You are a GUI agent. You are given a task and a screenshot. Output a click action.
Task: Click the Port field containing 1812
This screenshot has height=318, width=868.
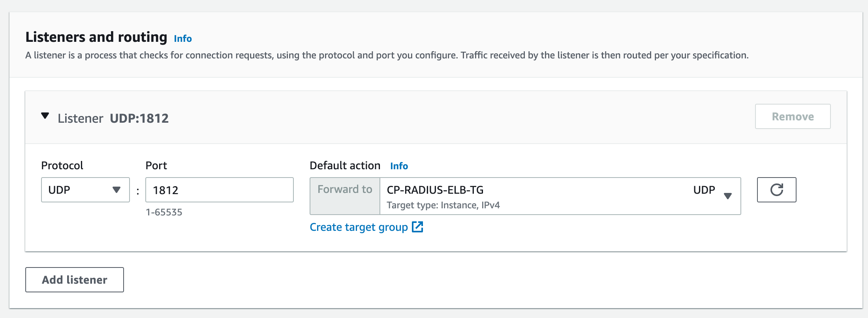click(x=219, y=190)
